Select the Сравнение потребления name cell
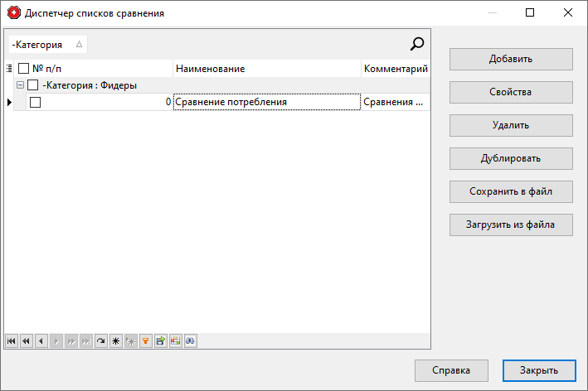This screenshot has width=588, height=391. (x=265, y=102)
